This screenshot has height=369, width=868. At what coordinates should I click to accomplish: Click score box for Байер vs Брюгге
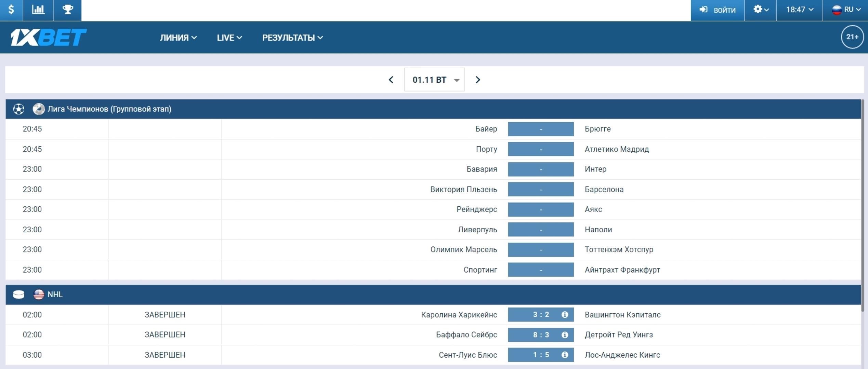point(541,129)
